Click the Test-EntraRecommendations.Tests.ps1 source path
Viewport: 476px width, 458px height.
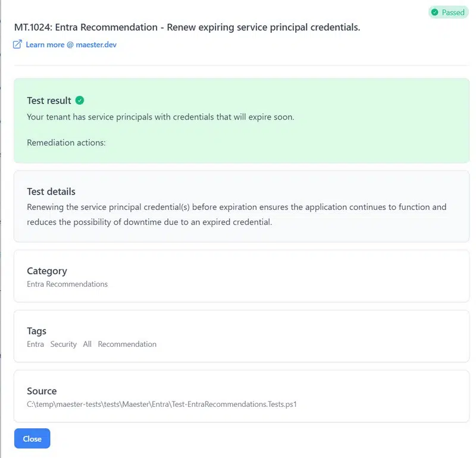tap(161, 404)
